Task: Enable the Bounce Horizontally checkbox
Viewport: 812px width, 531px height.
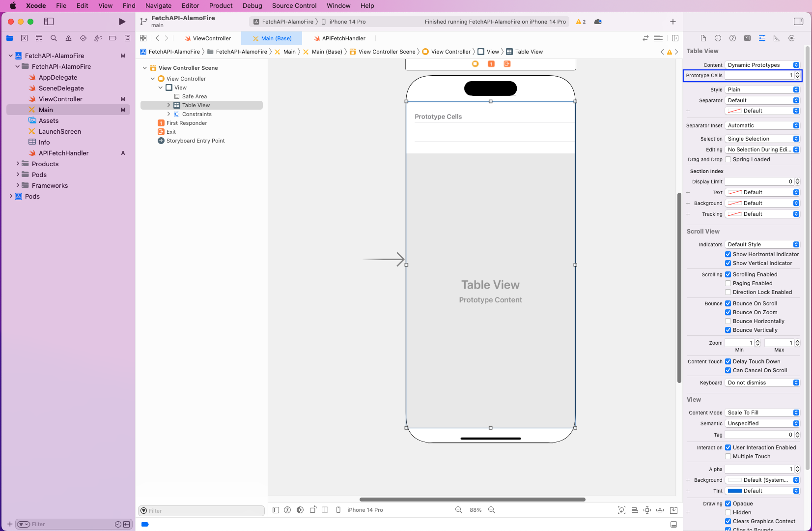Action: [x=728, y=321]
